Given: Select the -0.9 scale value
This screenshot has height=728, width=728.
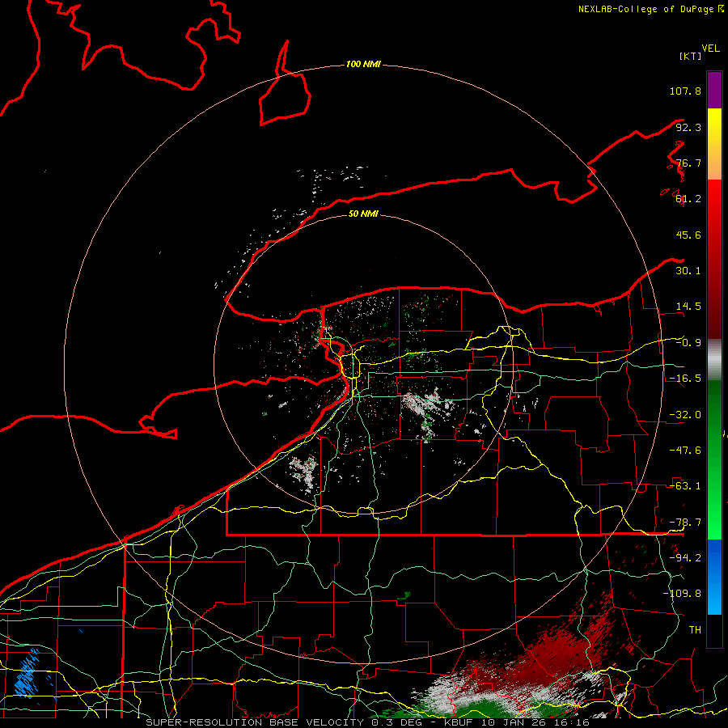Looking at the screenshot, I should (x=688, y=343).
